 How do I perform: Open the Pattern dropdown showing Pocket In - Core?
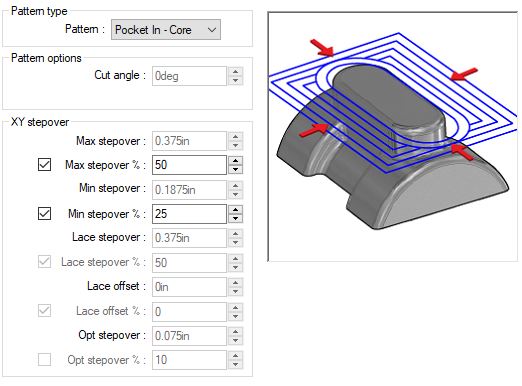166,30
